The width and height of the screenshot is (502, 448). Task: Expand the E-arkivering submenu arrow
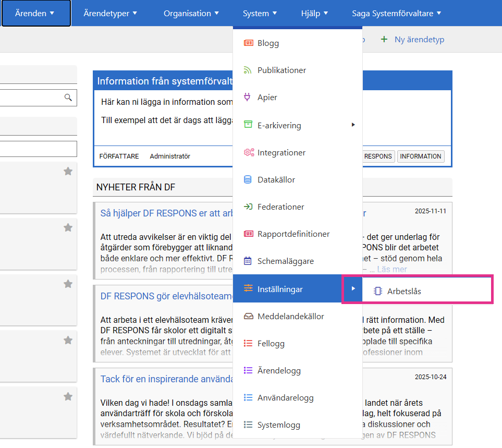pyautogui.click(x=353, y=125)
